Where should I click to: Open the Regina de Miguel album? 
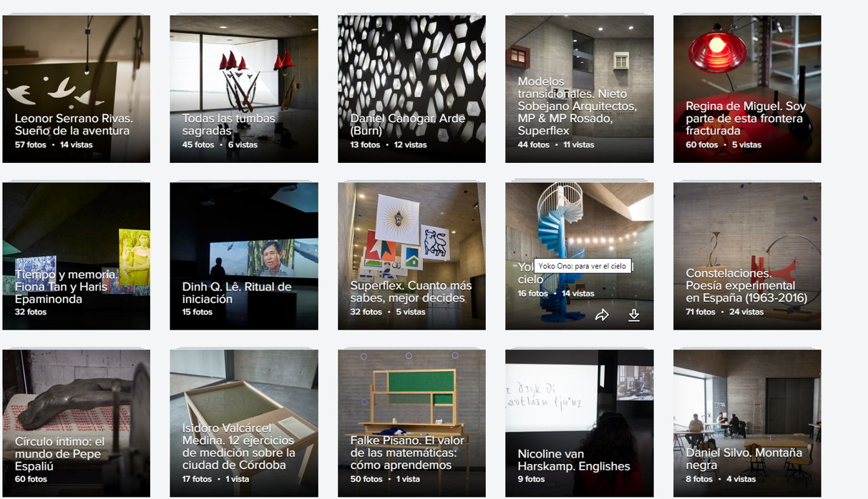tap(747, 89)
